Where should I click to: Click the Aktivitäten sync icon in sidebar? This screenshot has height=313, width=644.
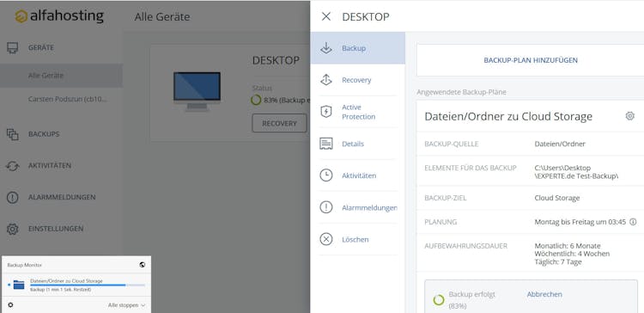[x=13, y=166]
